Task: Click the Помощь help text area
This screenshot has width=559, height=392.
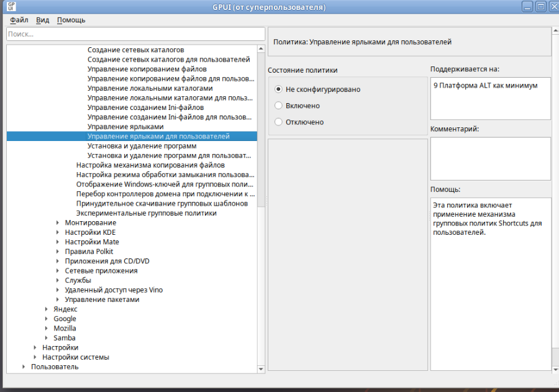Action: click(491, 285)
